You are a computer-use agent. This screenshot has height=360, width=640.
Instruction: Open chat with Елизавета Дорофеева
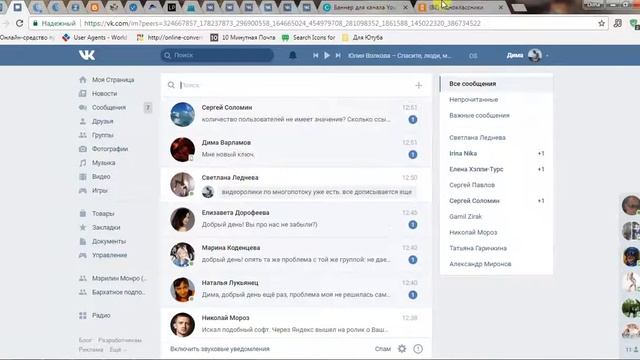click(x=296, y=220)
